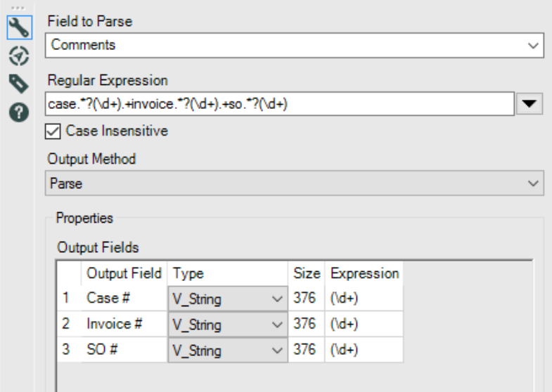Open the regular expression helper arrow button
The width and height of the screenshot is (552, 392).
pyautogui.click(x=530, y=105)
